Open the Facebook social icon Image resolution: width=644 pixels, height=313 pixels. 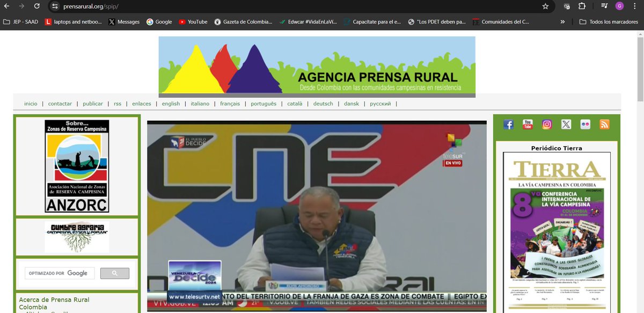point(509,125)
